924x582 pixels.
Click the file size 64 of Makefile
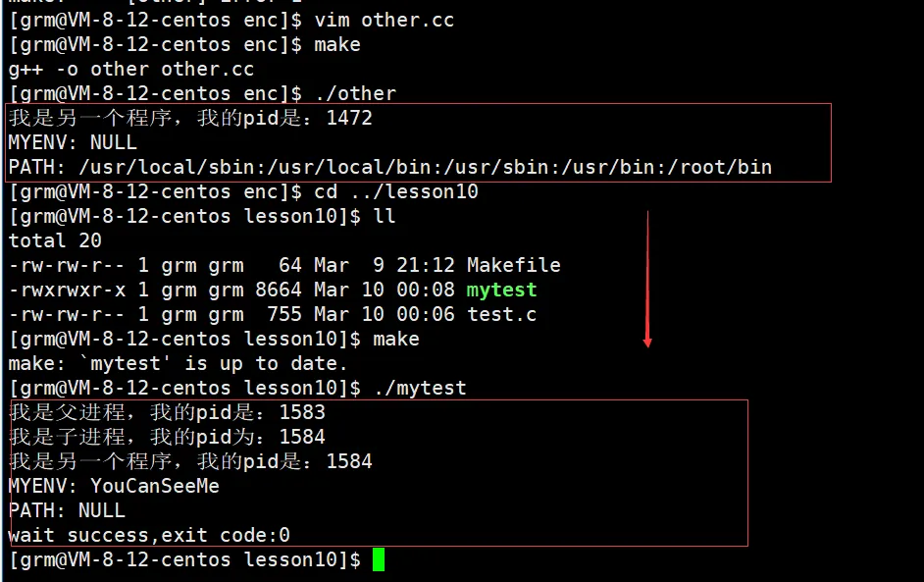click(290, 265)
